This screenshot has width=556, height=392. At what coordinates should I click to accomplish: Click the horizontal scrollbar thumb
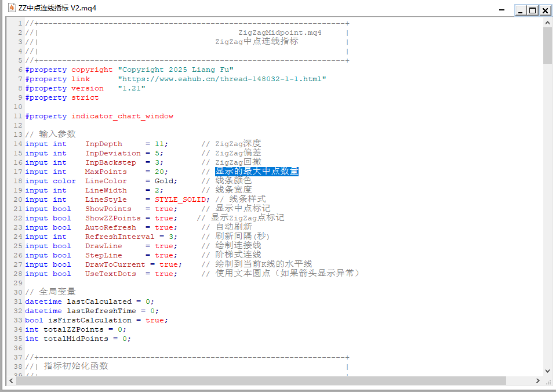click(x=261, y=380)
